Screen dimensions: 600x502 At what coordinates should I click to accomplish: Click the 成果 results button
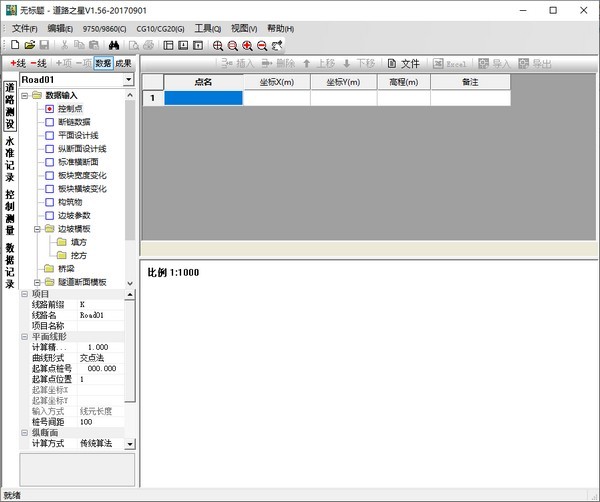pyautogui.click(x=123, y=63)
